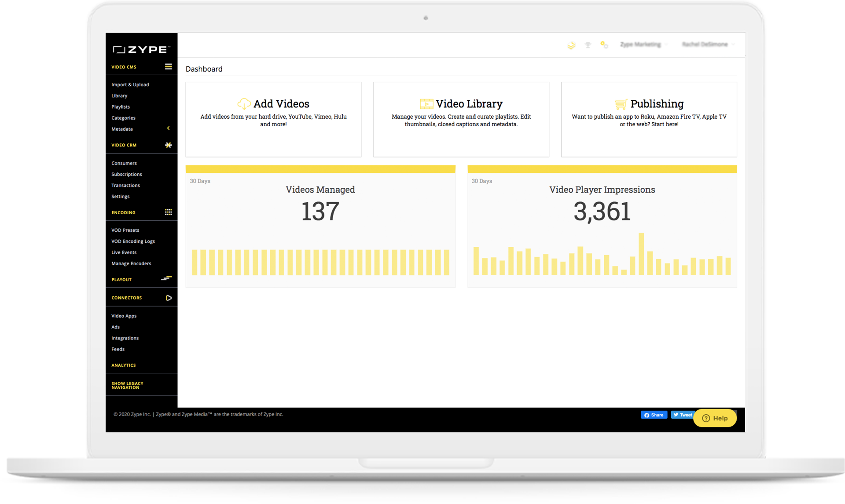This screenshot has height=504, width=845.
Task: Click the Video CMS hamburger menu icon
Action: point(168,66)
